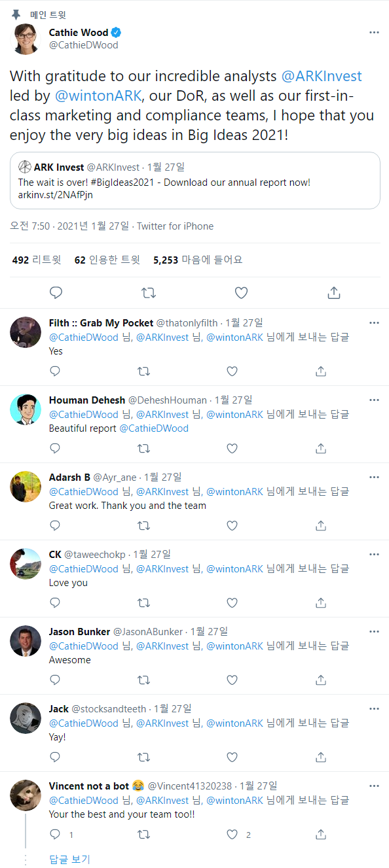Share Adarsh B's reply using the share icon
The width and height of the screenshot is (389, 868).
[x=320, y=525]
